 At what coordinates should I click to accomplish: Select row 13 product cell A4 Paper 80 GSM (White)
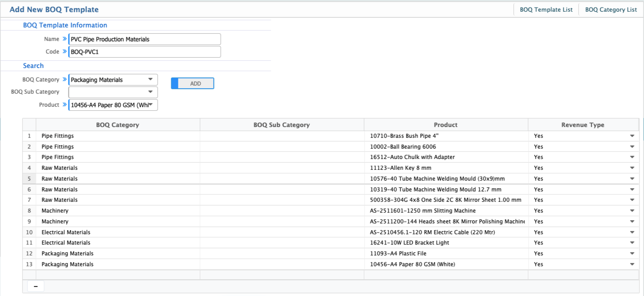click(x=446, y=264)
